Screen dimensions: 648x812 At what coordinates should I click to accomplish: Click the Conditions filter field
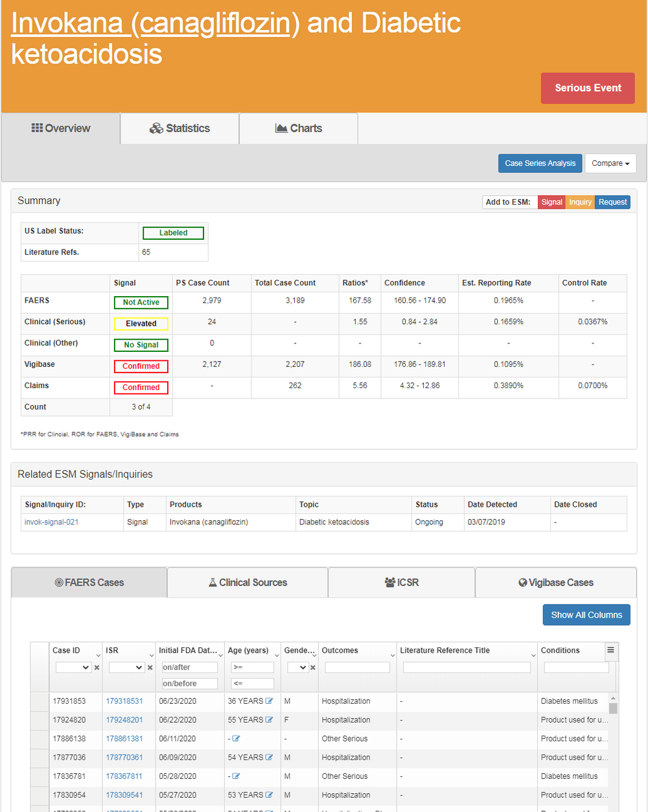tap(576, 667)
